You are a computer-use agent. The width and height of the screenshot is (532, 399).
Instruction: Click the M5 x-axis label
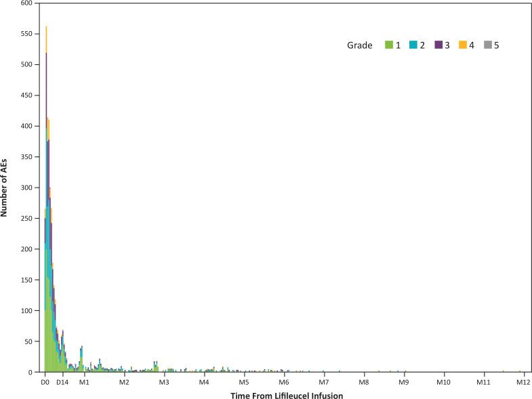(244, 382)
